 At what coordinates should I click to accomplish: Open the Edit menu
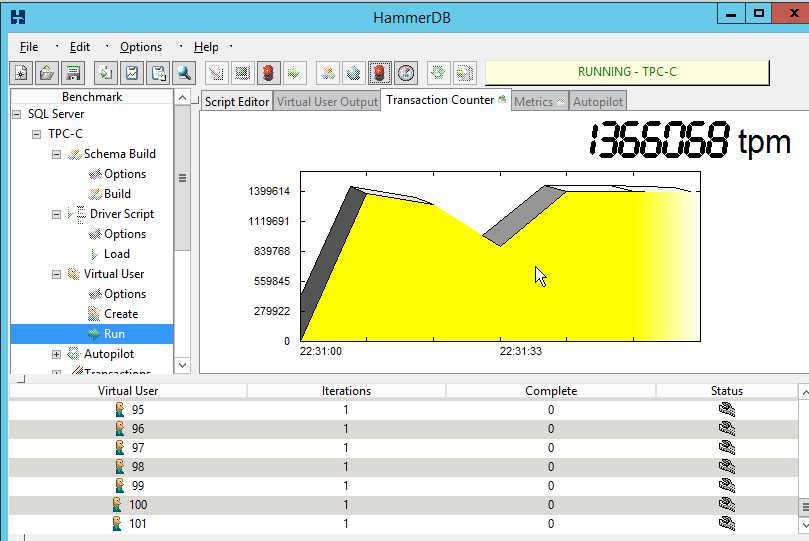(x=79, y=47)
